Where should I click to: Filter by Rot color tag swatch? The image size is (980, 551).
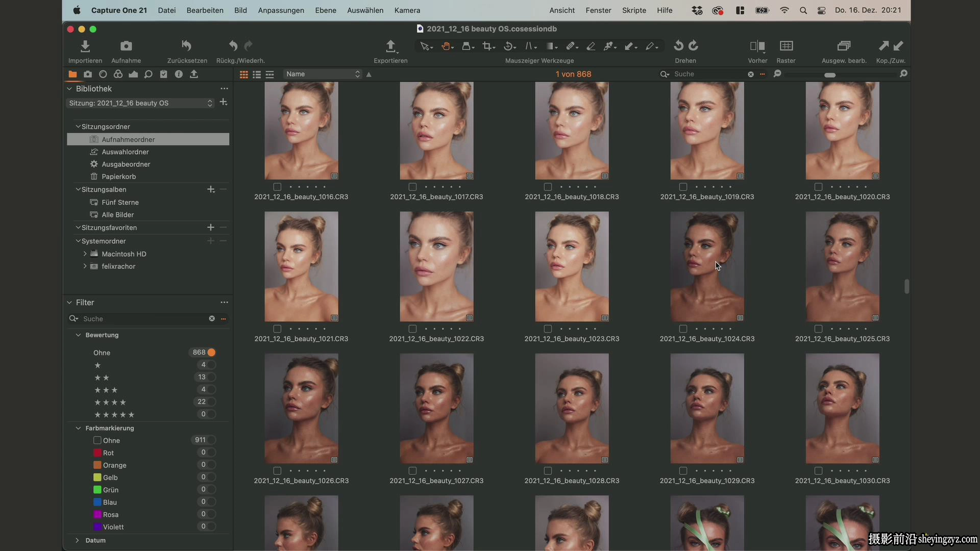(97, 453)
